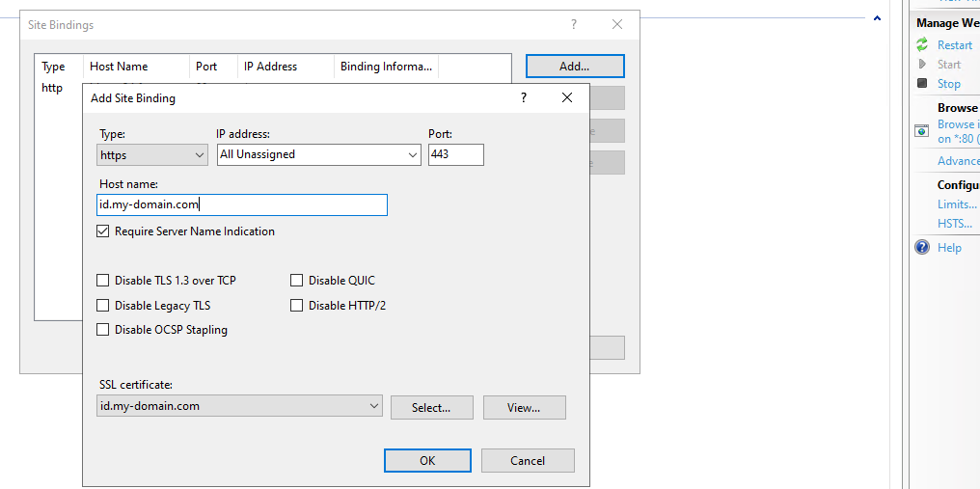The height and width of the screenshot is (489, 980).
Task: Collapse the Actions pane arrow
Action: coord(877,18)
